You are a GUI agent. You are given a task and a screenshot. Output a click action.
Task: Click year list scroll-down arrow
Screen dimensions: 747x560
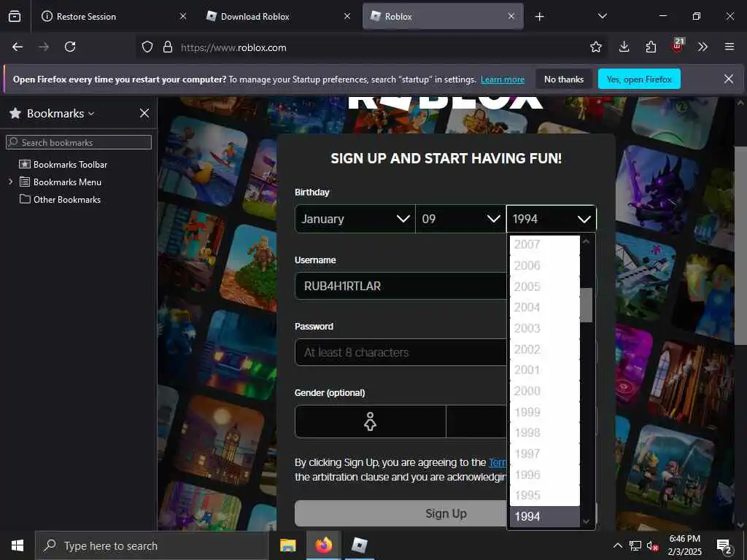click(586, 522)
